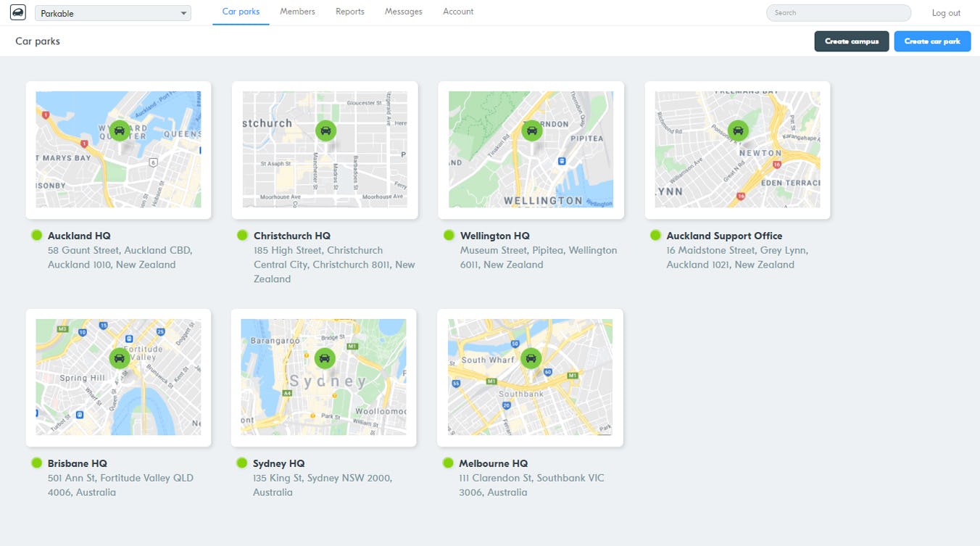Viewport: 980px width, 546px height.
Task: Click the Sydney HQ map car marker
Action: click(x=325, y=358)
